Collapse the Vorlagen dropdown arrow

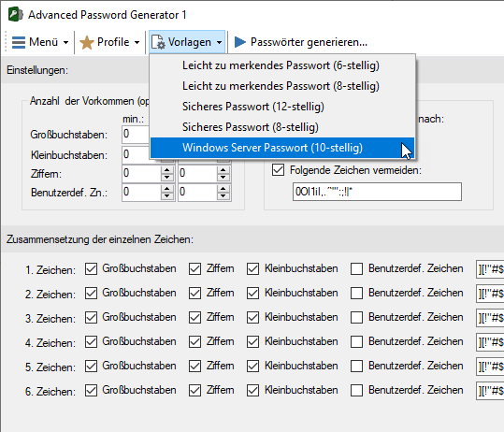pyautogui.click(x=219, y=42)
